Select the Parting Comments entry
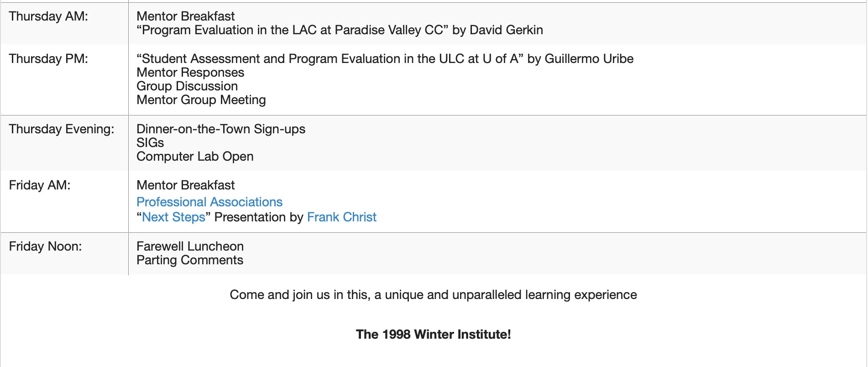 tap(190, 260)
